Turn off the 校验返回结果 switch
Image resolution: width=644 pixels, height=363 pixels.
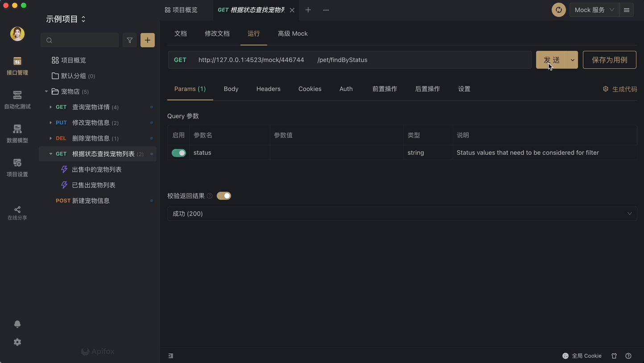tap(224, 196)
